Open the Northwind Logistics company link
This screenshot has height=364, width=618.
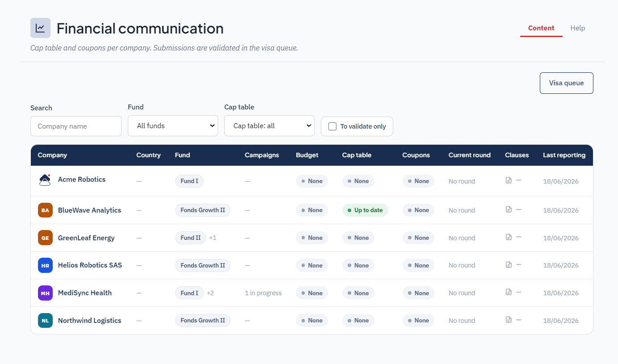point(90,321)
